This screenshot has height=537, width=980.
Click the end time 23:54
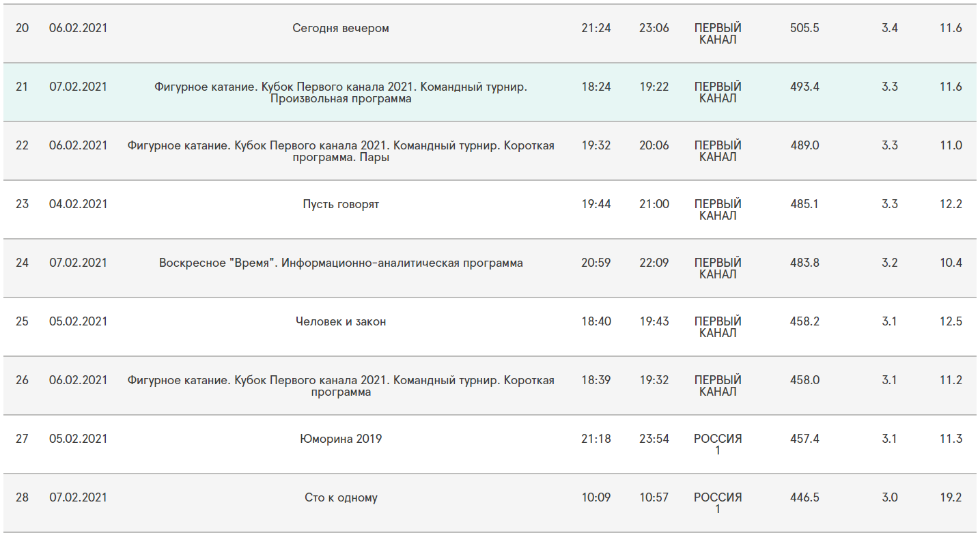click(x=654, y=439)
